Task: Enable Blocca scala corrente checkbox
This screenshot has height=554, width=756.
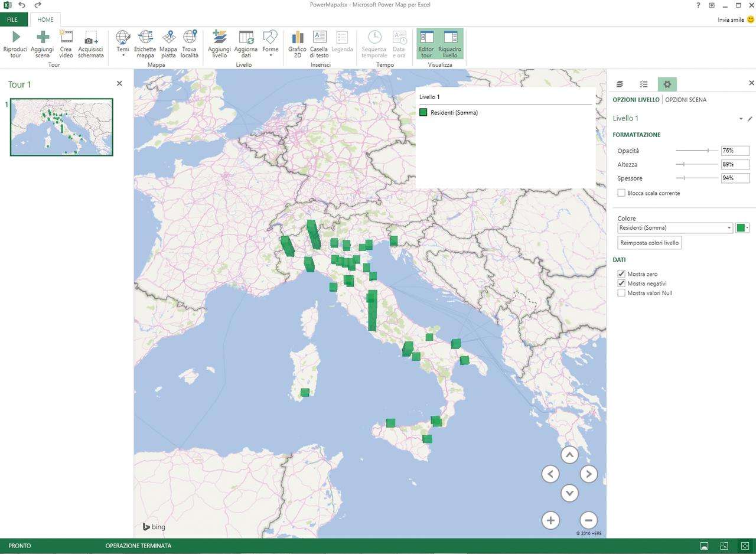Action: [x=621, y=193]
